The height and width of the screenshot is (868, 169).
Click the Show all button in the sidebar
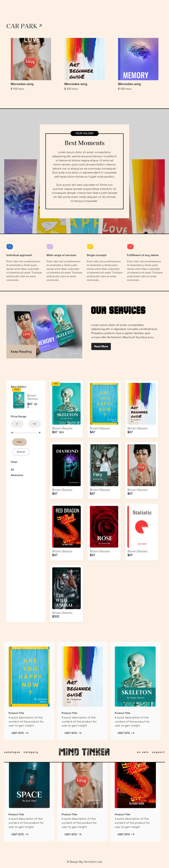tap(21, 452)
